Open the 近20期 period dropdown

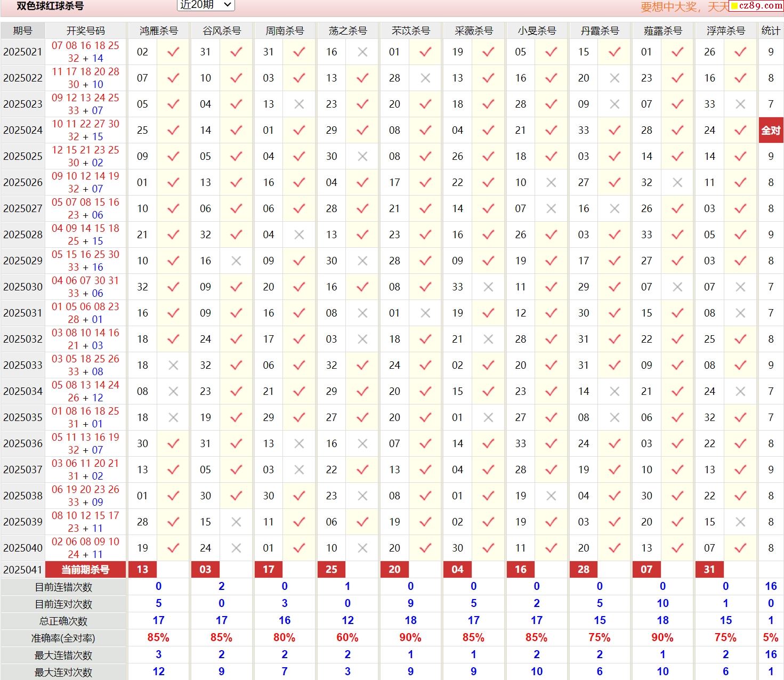click(206, 5)
